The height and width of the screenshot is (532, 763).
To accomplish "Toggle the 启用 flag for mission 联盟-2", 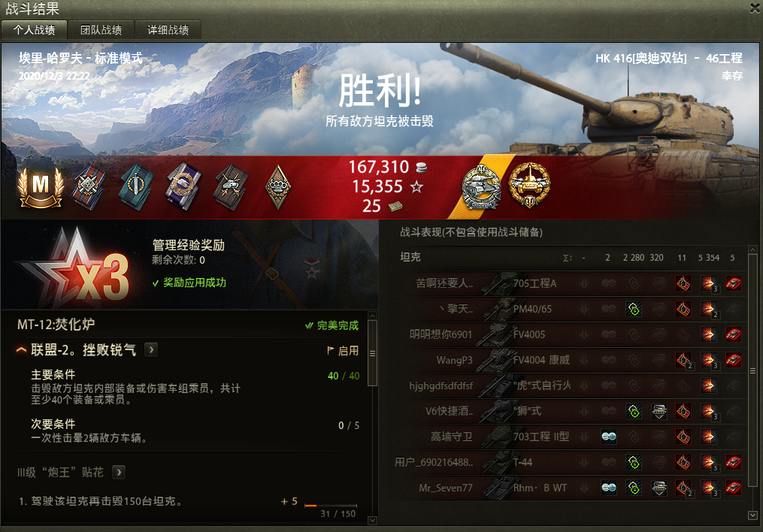I will point(343,351).
